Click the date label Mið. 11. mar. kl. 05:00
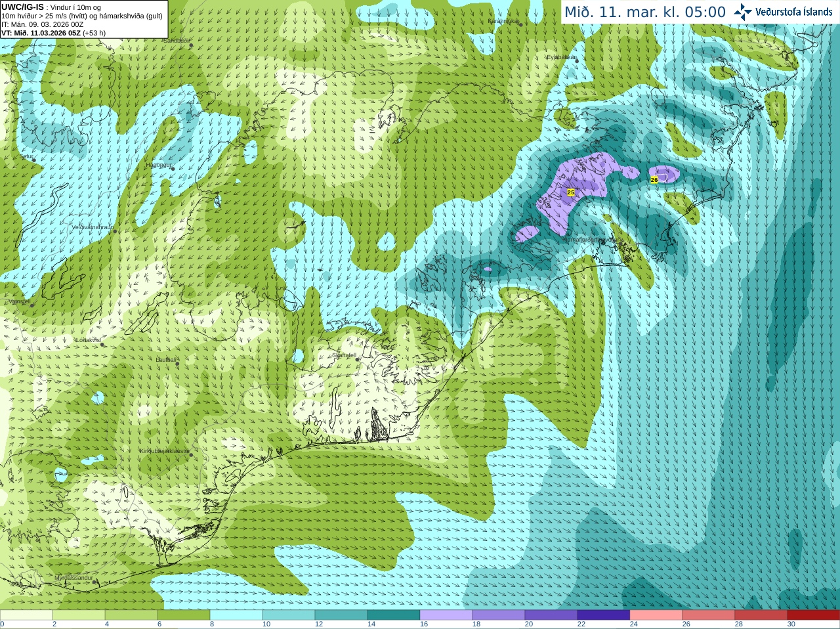This screenshot has height=629, width=840. point(645,12)
